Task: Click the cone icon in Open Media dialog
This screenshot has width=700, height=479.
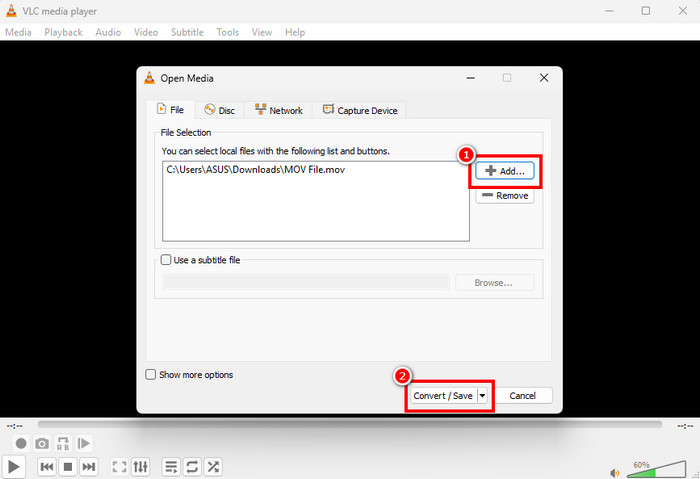Action: (x=150, y=78)
